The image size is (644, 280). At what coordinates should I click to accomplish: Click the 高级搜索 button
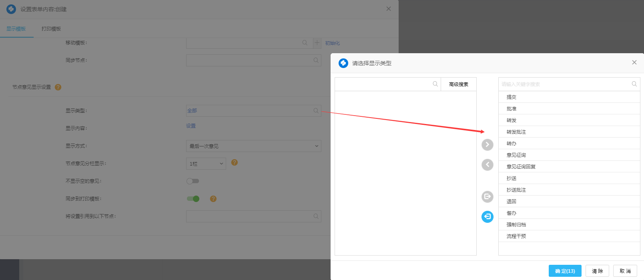coord(459,84)
